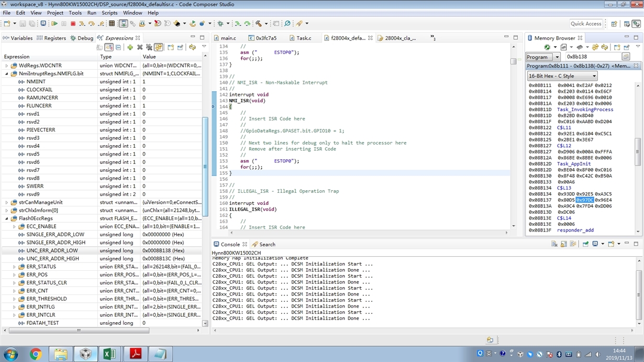Click the Build hammer icon in toolbar
This screenshot has height=362, width=644.
point(258,24)
